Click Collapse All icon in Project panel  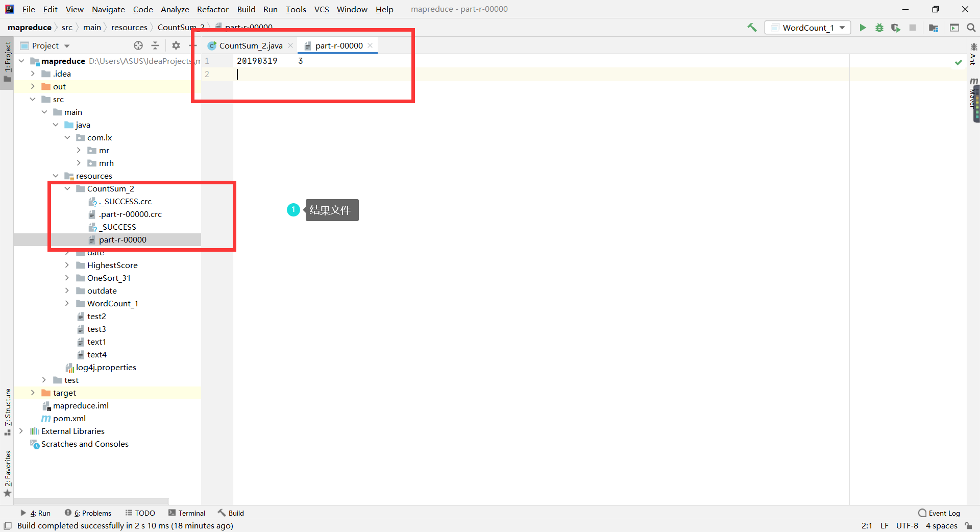[155, 45]
